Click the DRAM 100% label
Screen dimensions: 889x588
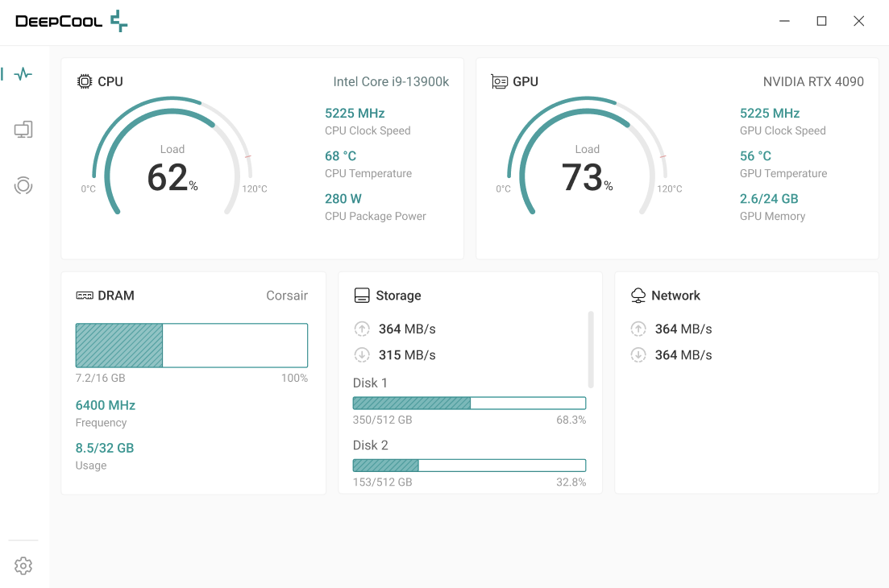click(x=294, y=378)
